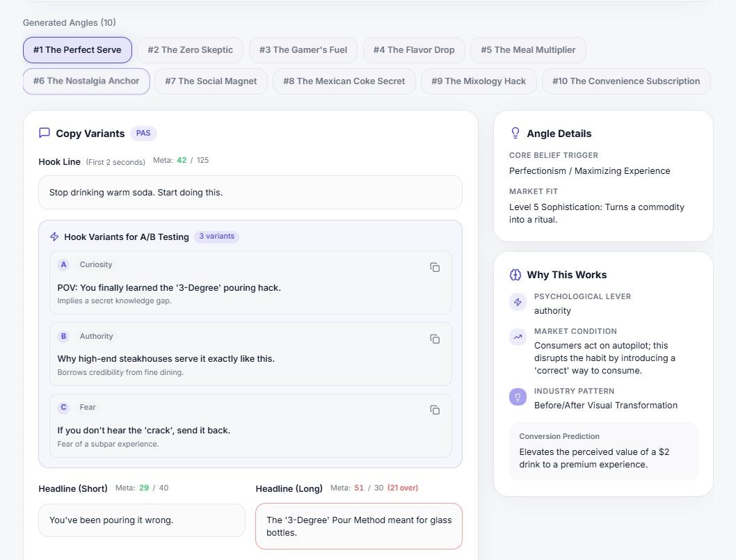Select the Curiosity variant card text

[x=169, y=288]
